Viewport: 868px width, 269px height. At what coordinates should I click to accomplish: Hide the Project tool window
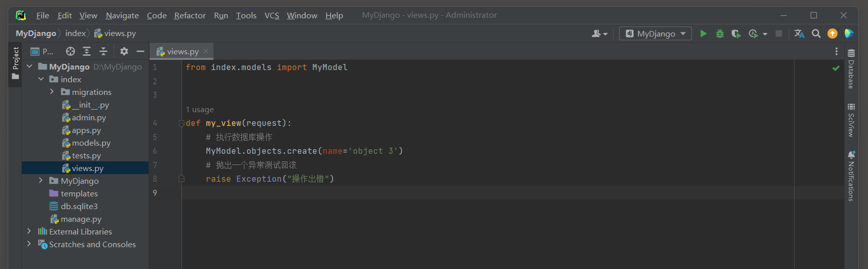(140, 51)
